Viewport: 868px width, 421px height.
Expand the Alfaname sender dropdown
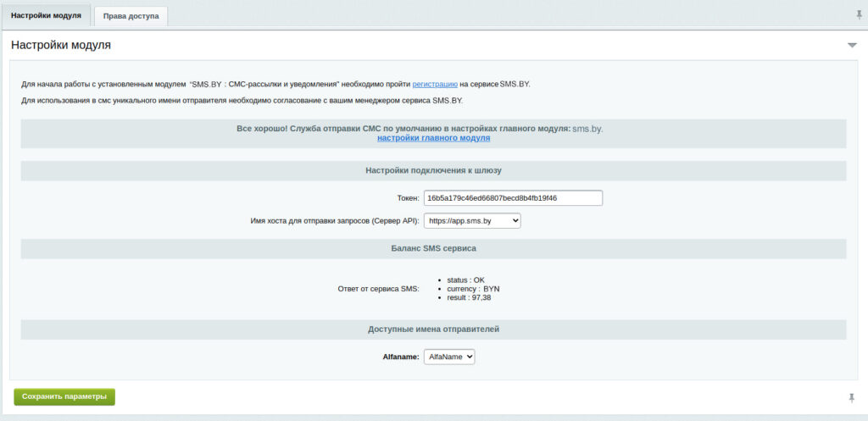pos(449,357)
